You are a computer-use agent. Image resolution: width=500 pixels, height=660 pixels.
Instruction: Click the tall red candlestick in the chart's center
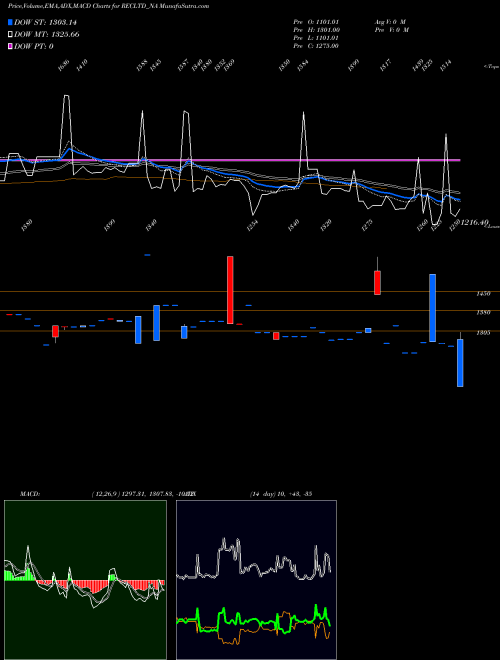pos(230,290)
